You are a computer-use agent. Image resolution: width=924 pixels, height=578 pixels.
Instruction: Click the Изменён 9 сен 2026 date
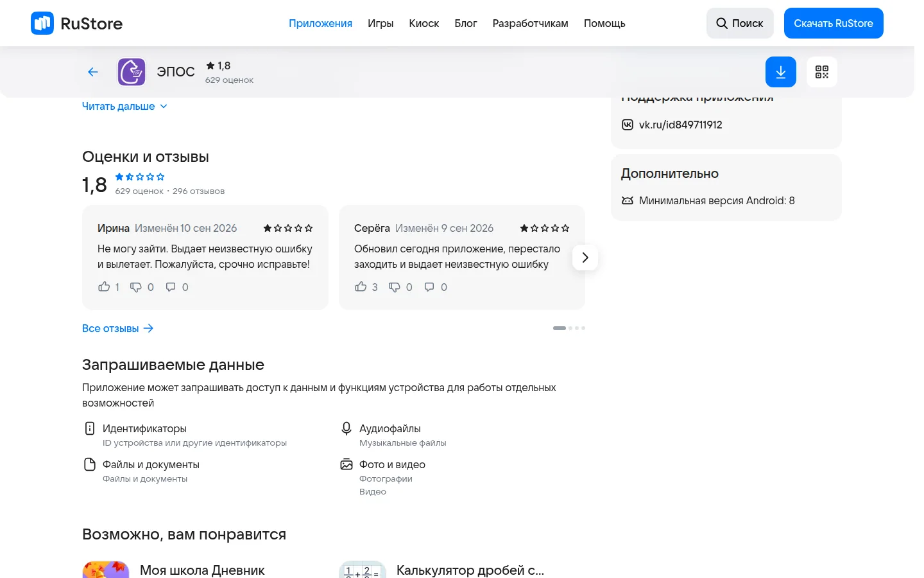pos(444,228)
